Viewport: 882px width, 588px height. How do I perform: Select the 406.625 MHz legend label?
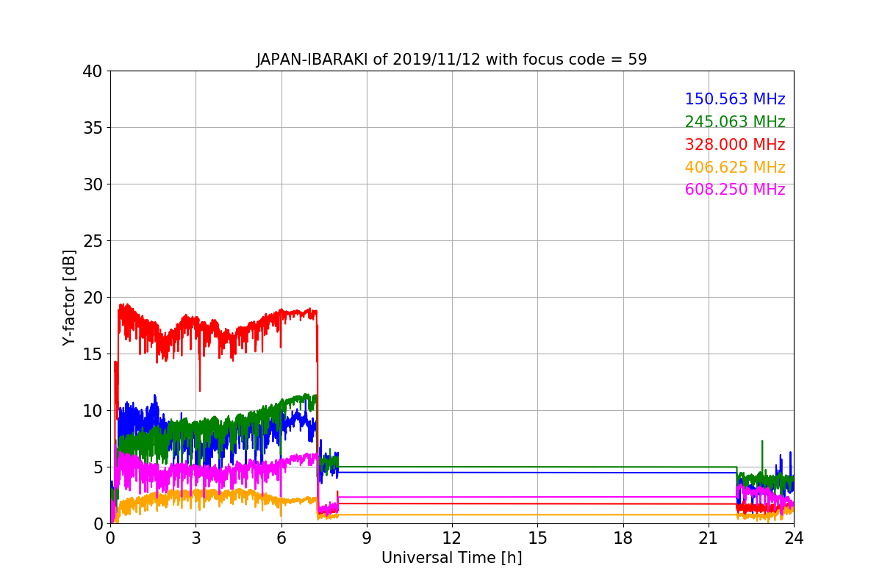735,168
